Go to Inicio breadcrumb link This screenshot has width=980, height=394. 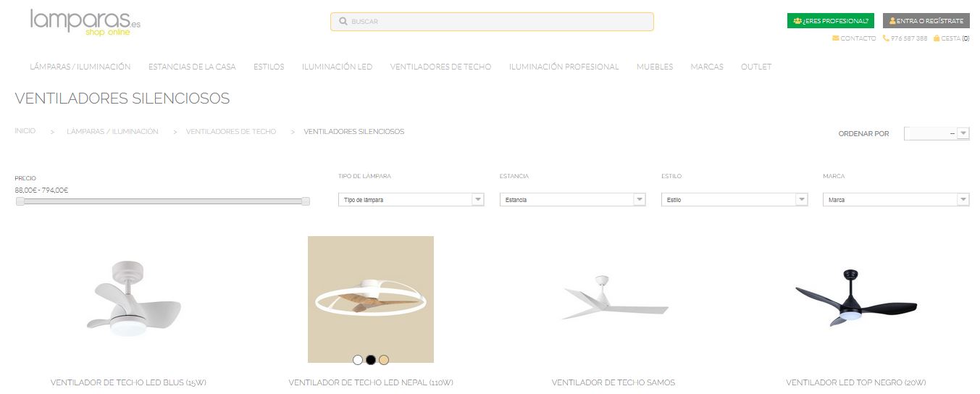click(25, 131)
